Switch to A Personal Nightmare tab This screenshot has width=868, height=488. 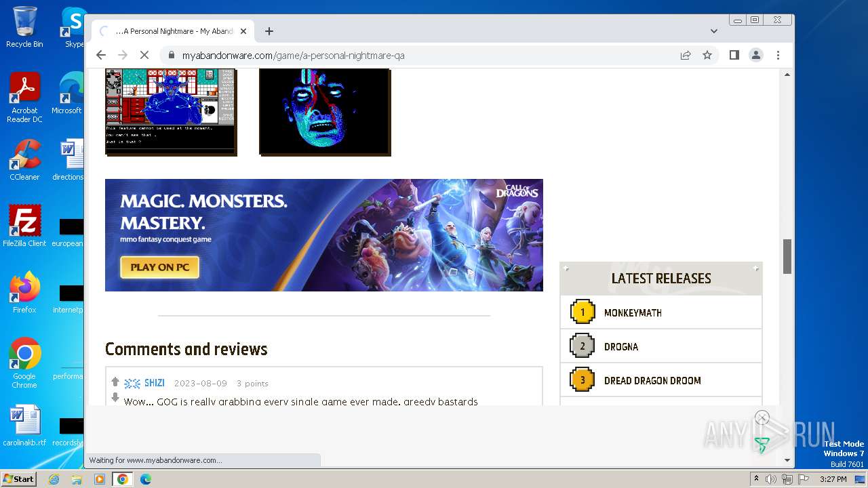(x=173, y=31)
